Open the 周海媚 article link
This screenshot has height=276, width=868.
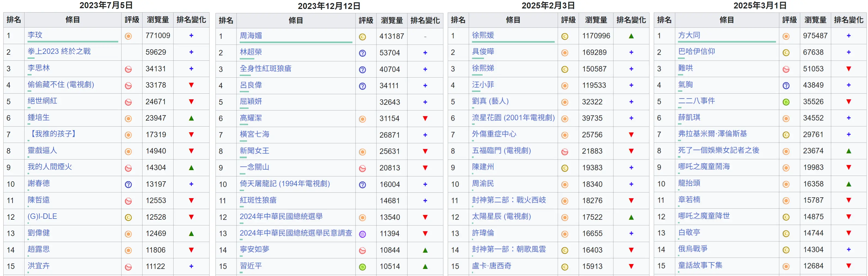coord(251,36)
